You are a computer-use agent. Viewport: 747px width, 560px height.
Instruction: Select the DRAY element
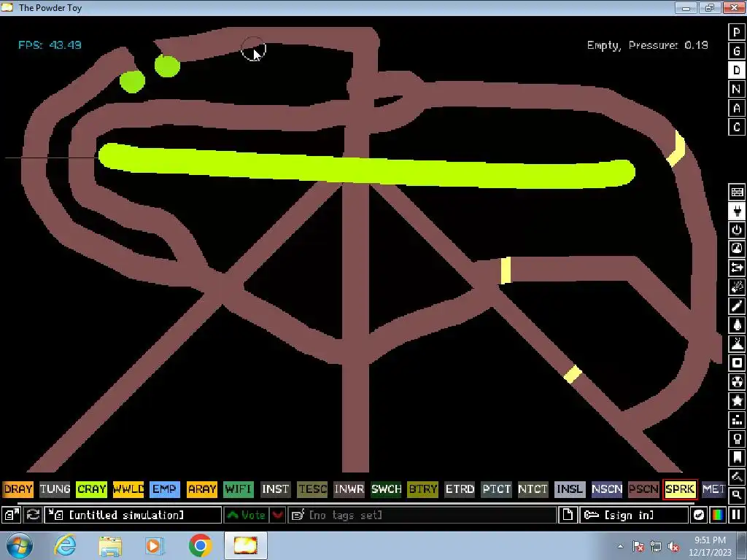pos(18,489)
